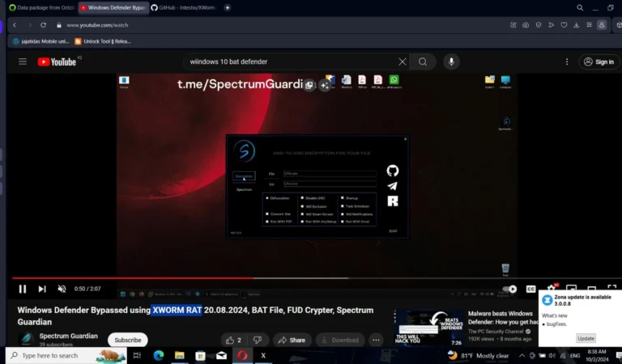Click the Download button
Image resolution: width=622 pixels, height=364 pixels.
pyautogui.click(x=340, y=340)
